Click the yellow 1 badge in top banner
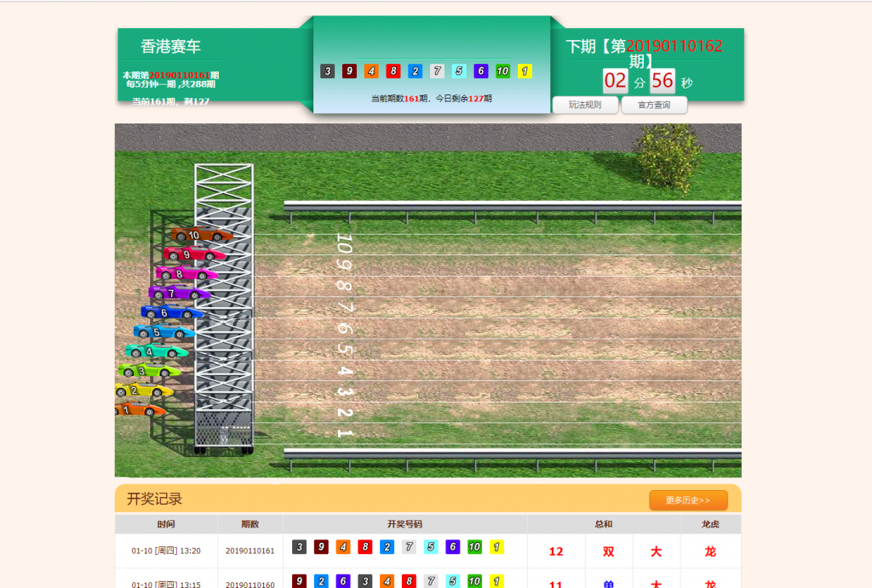872x588 pixels. click(525, 71)
